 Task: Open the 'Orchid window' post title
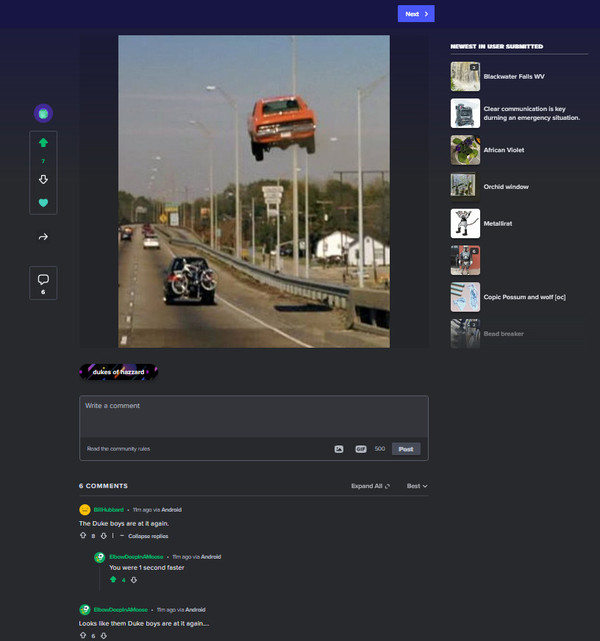(x=506, y=187)
